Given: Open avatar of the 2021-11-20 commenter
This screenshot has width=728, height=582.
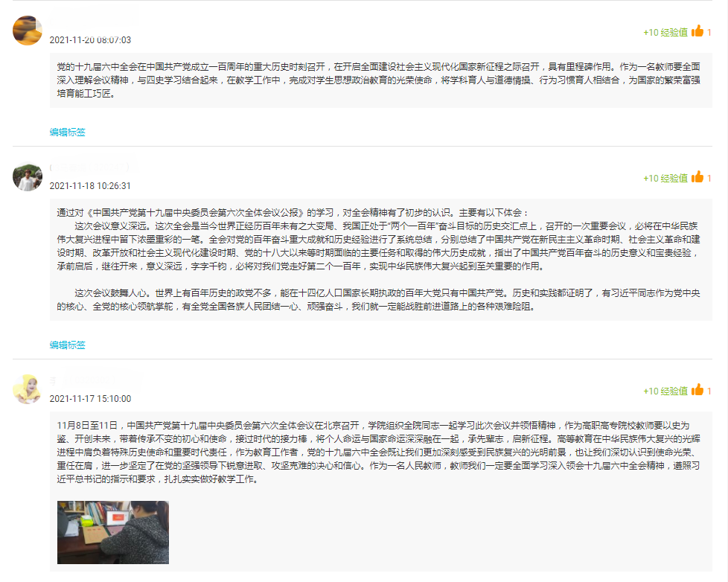Looking at the screenshot, I should coord(28,31).
